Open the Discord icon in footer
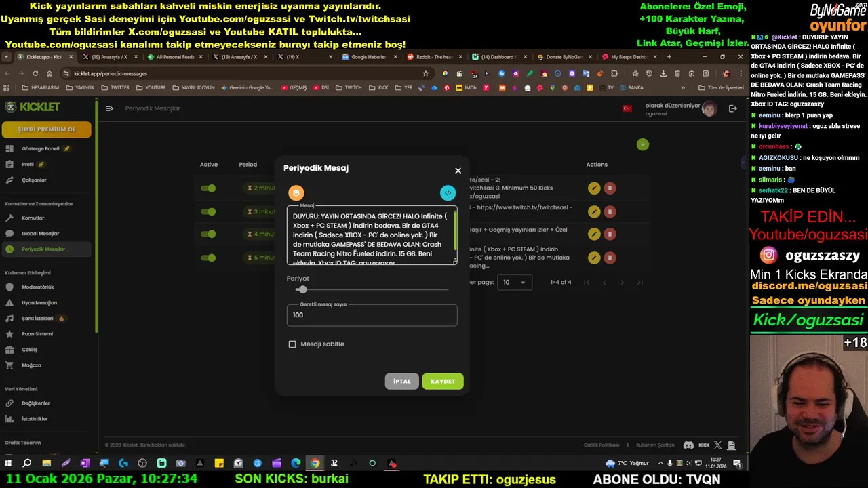This screenshot has height=488, width=868. [x=688, y=445]
